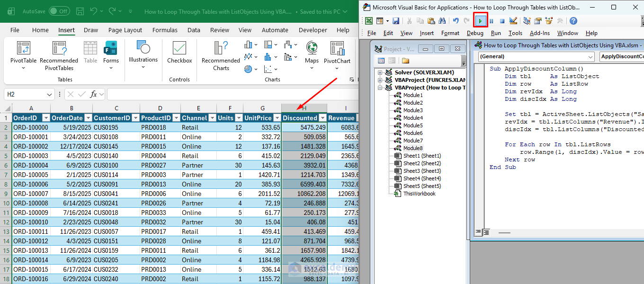Click the Break (pause) icon in VBA toolbar
Viewport: 644px width, 284px height.
coord(492,21)
